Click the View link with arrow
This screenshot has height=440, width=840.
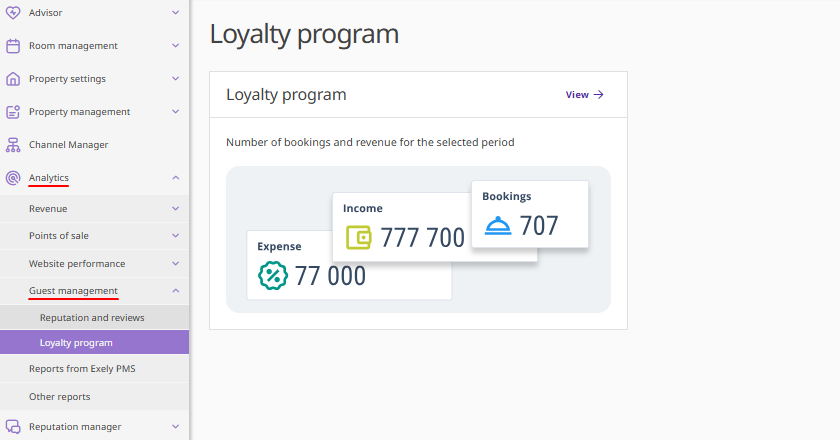(x=585, y=95)
